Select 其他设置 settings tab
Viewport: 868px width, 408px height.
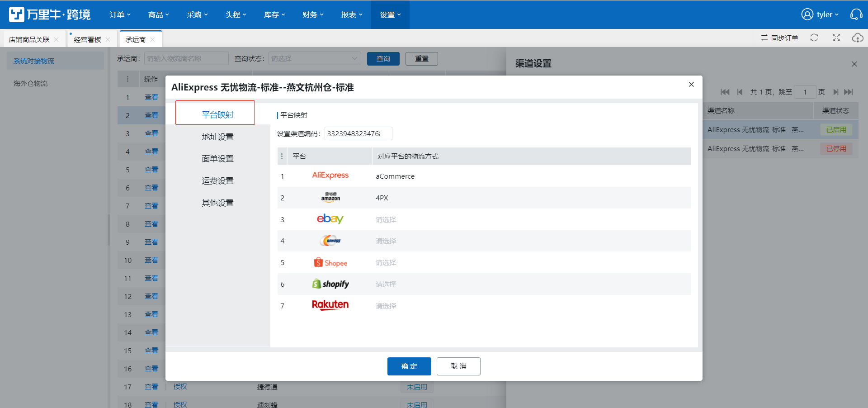tap(217, 203)
